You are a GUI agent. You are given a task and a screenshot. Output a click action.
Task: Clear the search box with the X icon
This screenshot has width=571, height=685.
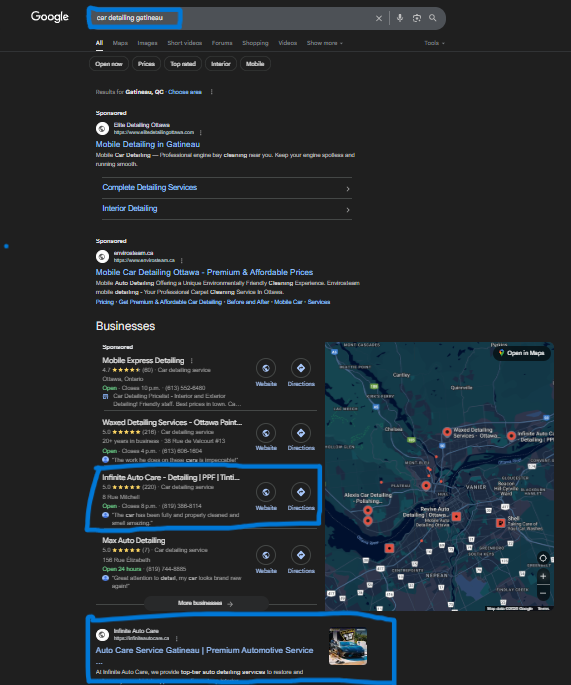coord(379,18)
